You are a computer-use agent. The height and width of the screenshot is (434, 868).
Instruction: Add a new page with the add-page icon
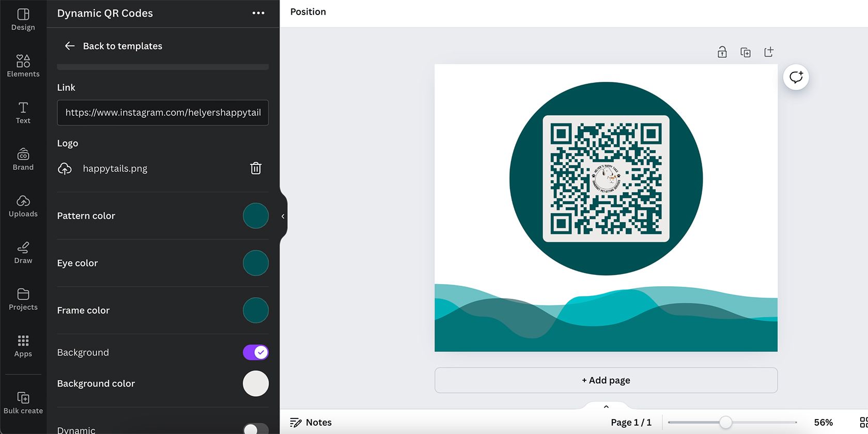coord(769,52)
